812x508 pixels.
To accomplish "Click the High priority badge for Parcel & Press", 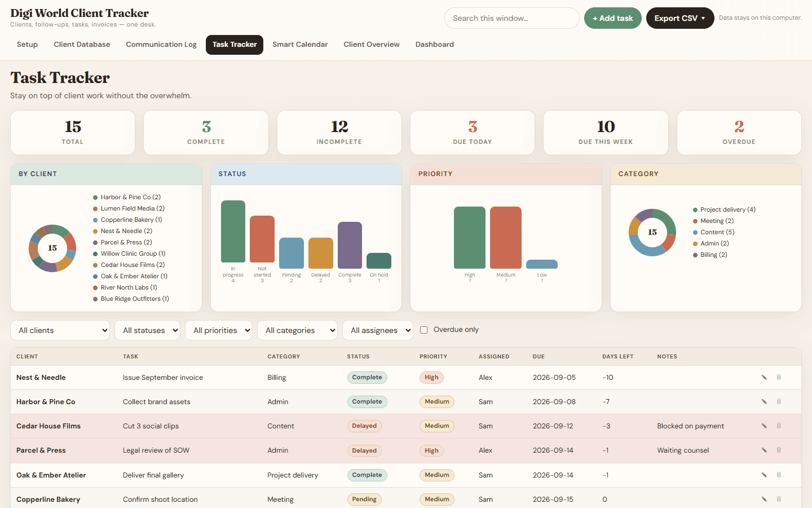I will pos(431,450).
